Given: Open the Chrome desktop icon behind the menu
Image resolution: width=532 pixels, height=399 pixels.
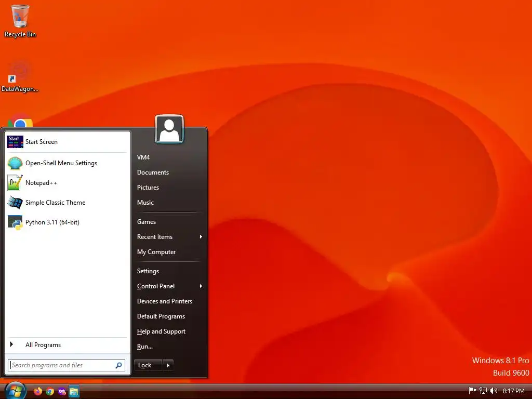Looking at the screenshot, I should click(20, 121).
